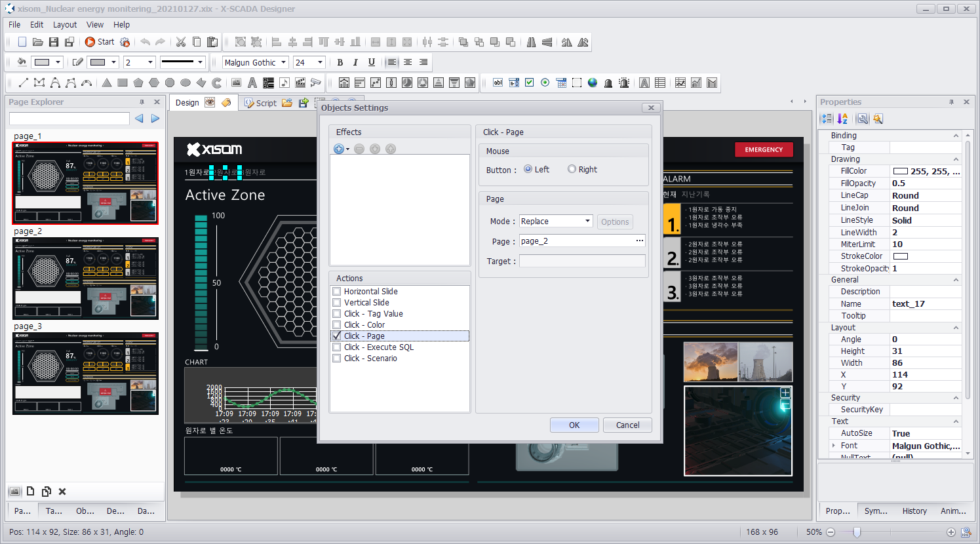
Task: Select the Right mouse button option
Action: [572, 169]
